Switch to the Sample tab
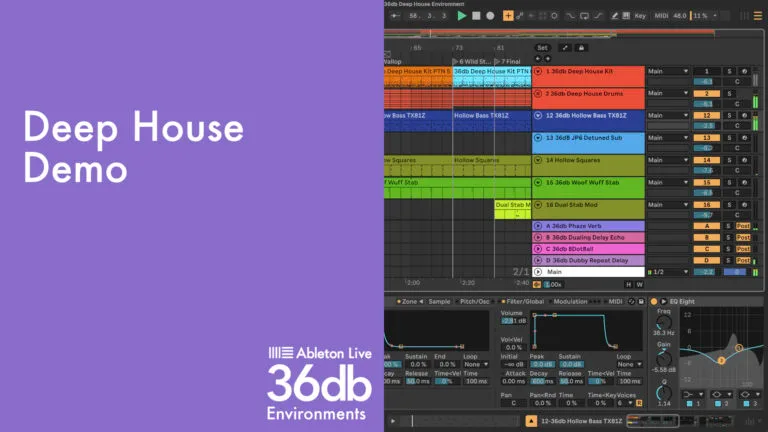 point(439,302)
